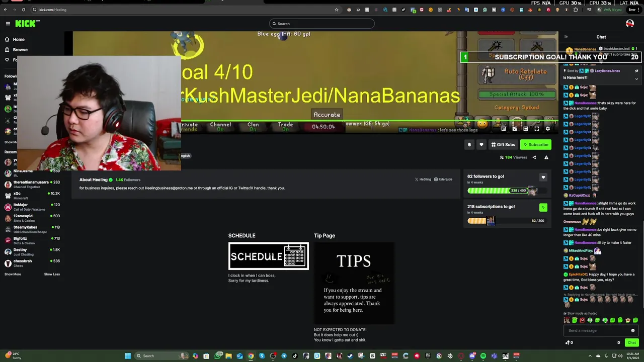This screenshot has height=362, width=644.
Task: Report the stream with the warning triangle icon
Action: [x=546, y=157]
